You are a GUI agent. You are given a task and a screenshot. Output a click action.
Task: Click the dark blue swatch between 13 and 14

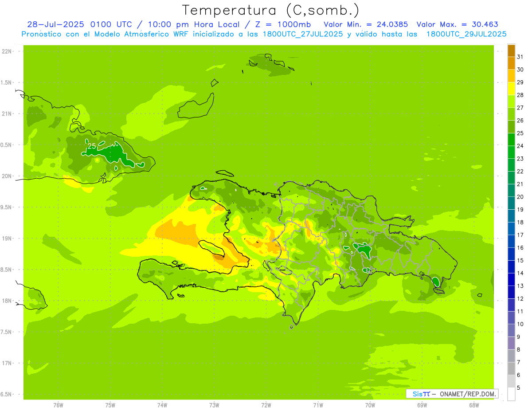(x=511, y=280)
